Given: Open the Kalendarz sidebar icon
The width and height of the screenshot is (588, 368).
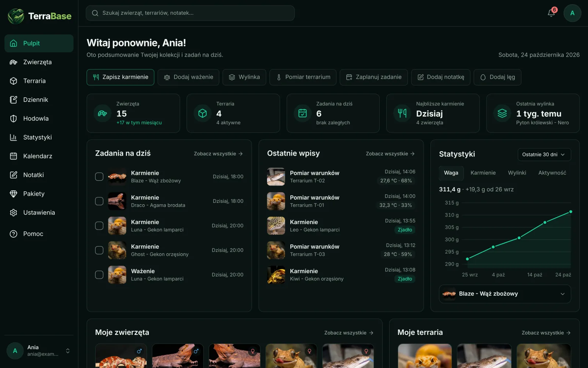Looking at the screenshot, I should (14, 156).
